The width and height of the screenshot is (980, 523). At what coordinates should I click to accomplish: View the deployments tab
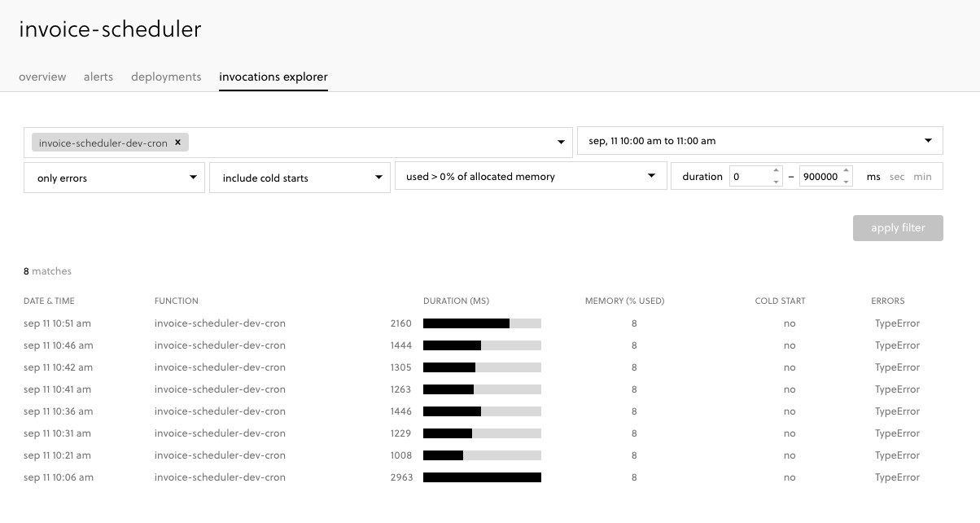coord(166,77)
